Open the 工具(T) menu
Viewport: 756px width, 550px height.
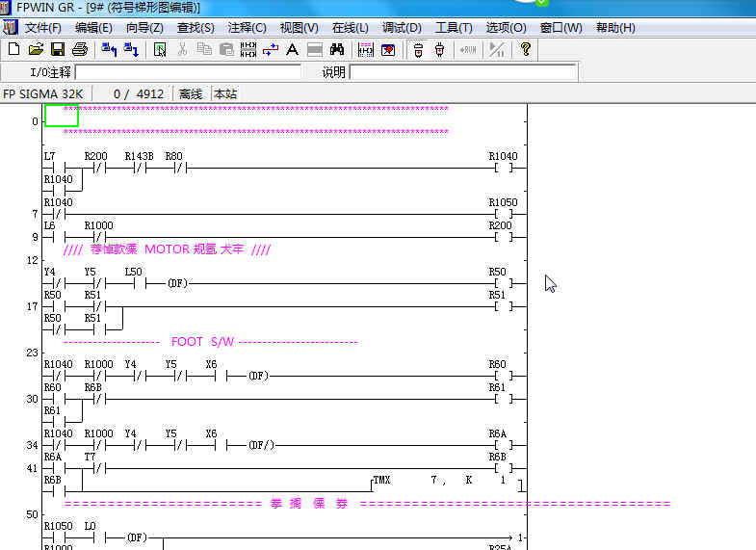[x=454, y=28]
